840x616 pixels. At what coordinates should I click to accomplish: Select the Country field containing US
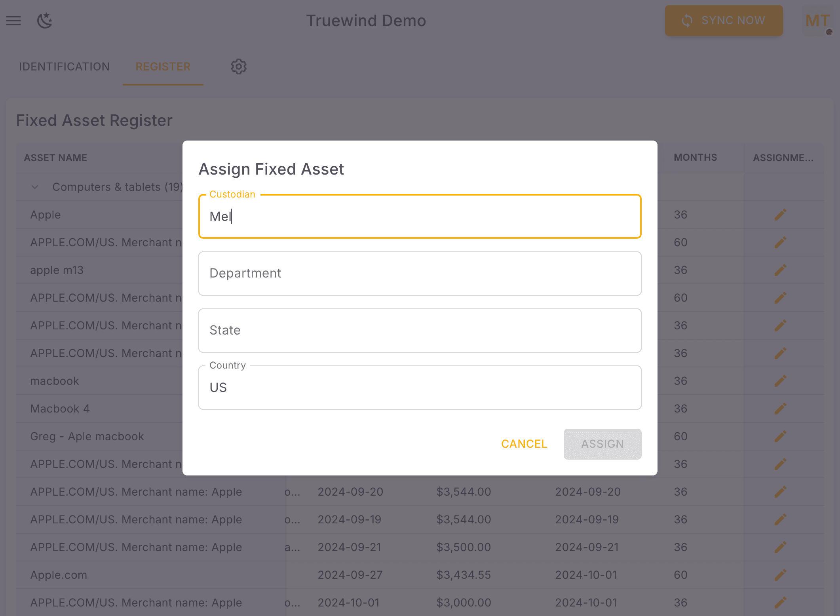[x=420, y=387]
